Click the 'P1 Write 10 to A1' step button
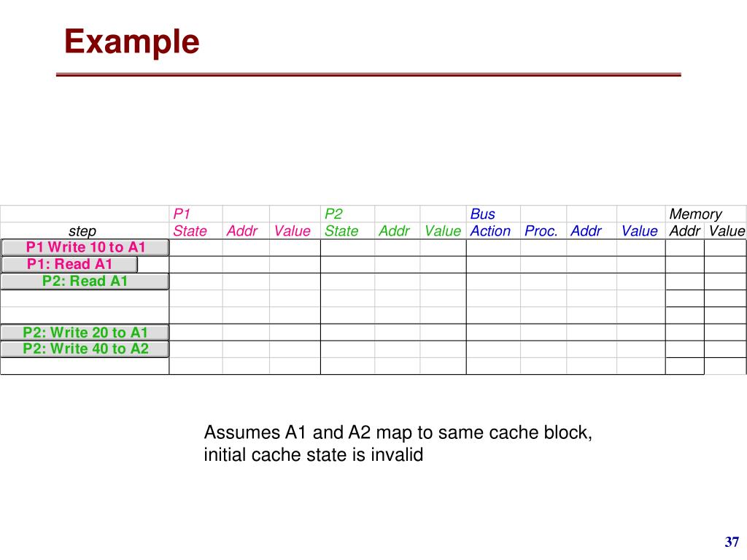The height and width of the screenshot is (560, 747). (85, 248)
